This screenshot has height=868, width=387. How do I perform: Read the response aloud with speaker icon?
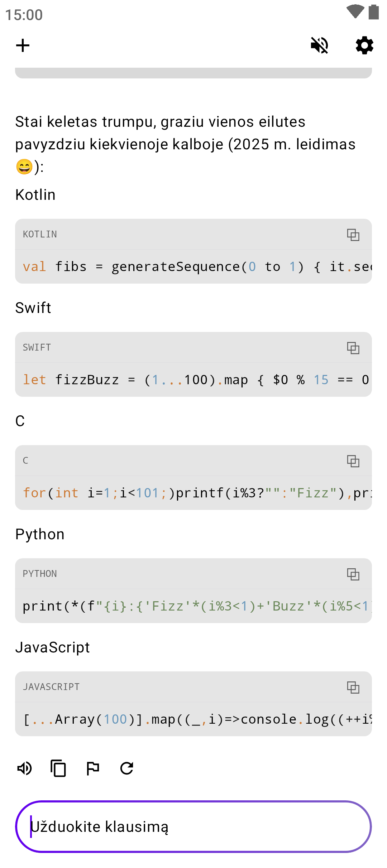click(24, 768)
